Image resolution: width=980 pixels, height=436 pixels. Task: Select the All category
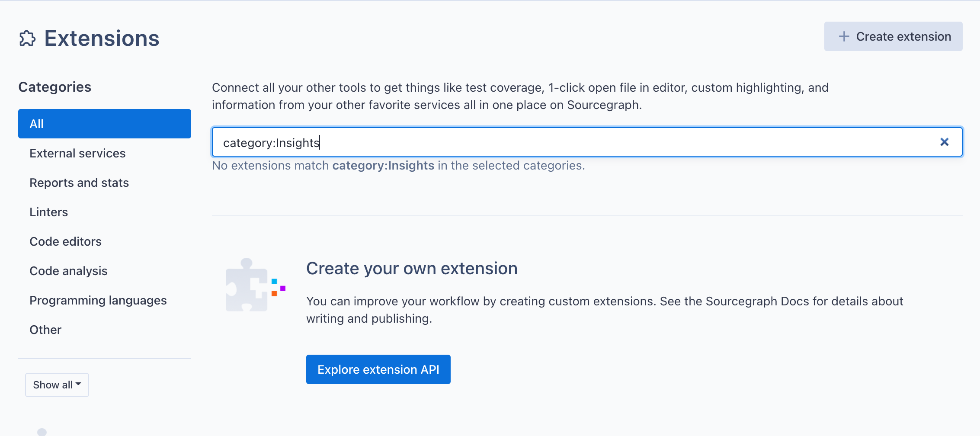(x=105, y=124)
